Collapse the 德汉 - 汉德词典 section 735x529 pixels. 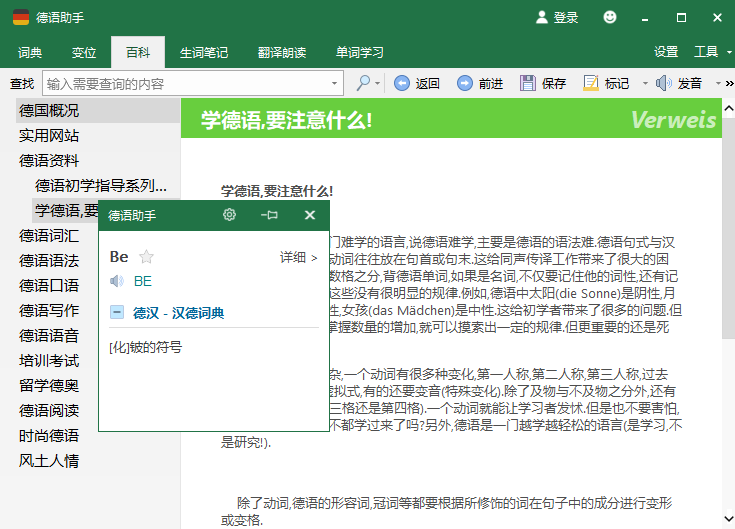[117, 313]
